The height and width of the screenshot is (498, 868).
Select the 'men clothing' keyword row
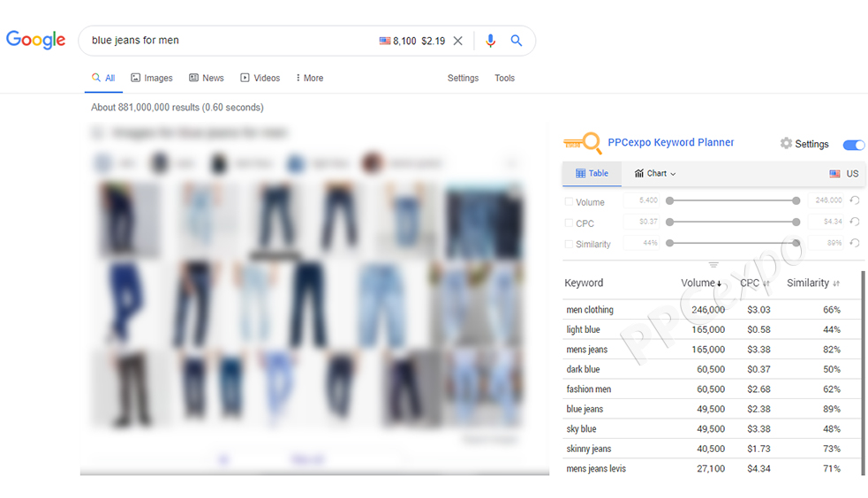click(x=712, y=310)
